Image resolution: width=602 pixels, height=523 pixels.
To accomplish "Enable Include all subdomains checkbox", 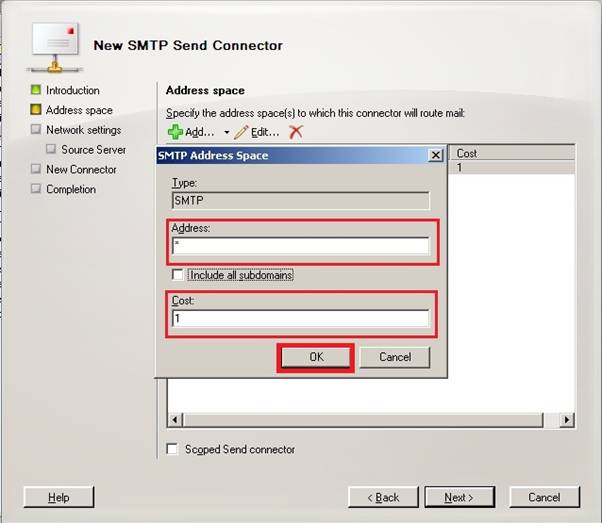I will (x=178, y=275).
